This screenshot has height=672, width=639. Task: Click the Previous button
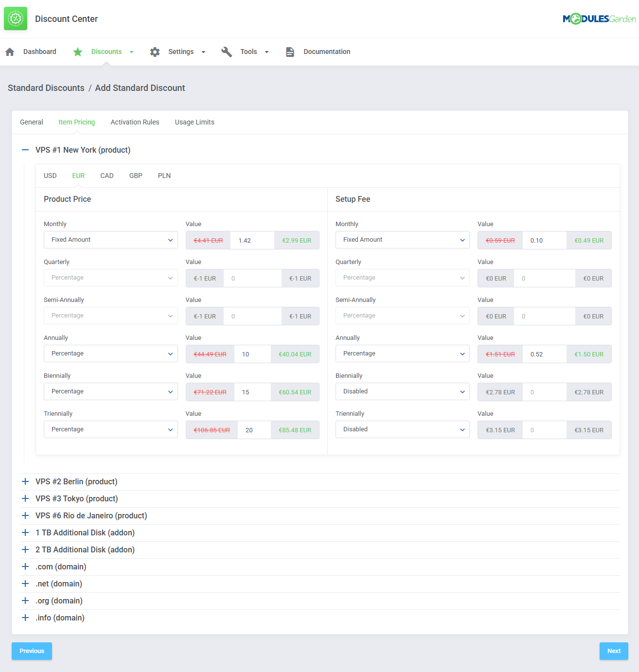pos(32,651)
